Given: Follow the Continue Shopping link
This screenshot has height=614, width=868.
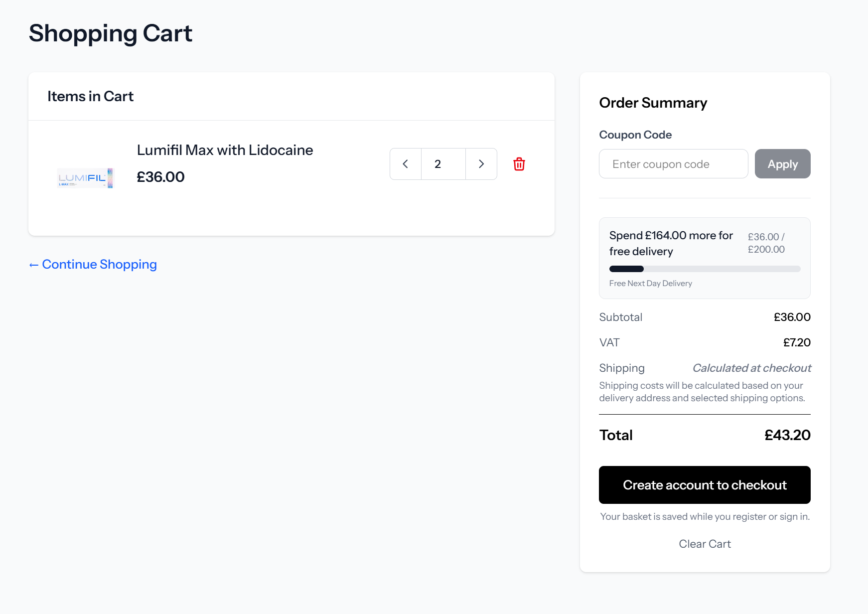Looking at the screenshot, I should pyautogui.click(x=93, y=264).
